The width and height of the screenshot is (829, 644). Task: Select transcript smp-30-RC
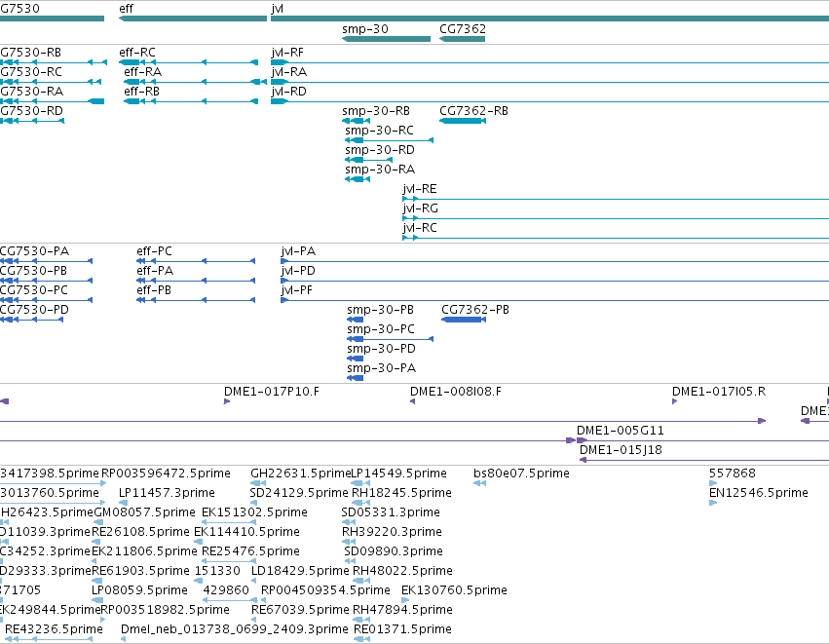pos(389,140)
